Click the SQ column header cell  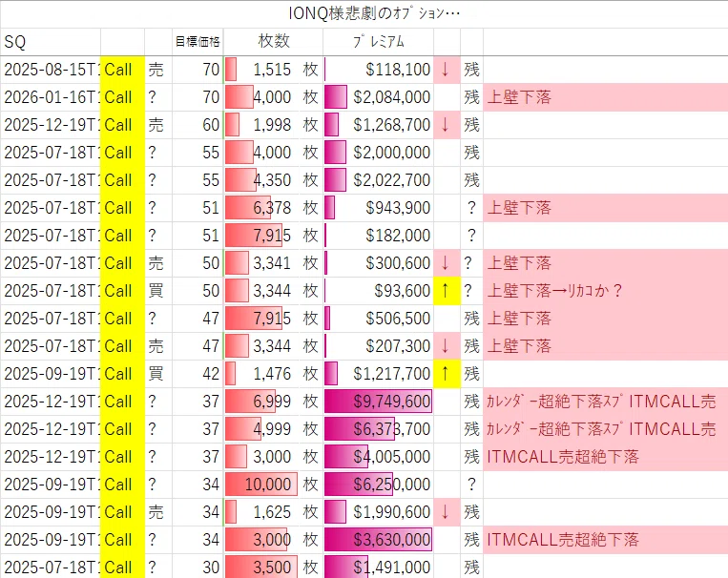[x=51, y=42]
